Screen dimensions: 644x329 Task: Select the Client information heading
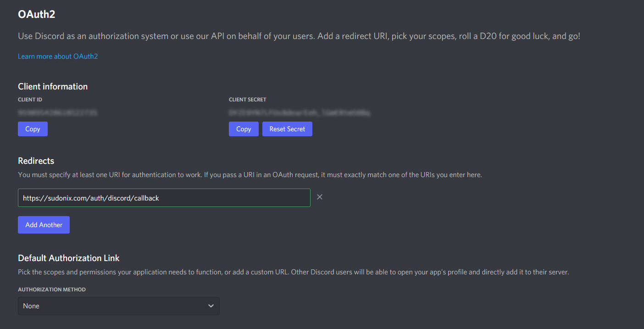tap(53, 87)
